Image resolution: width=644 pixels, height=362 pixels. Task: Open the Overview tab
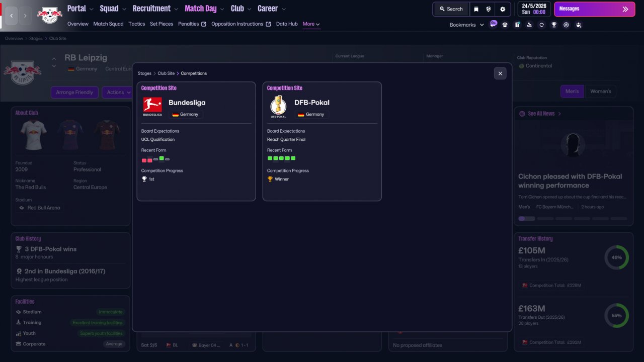78,24
